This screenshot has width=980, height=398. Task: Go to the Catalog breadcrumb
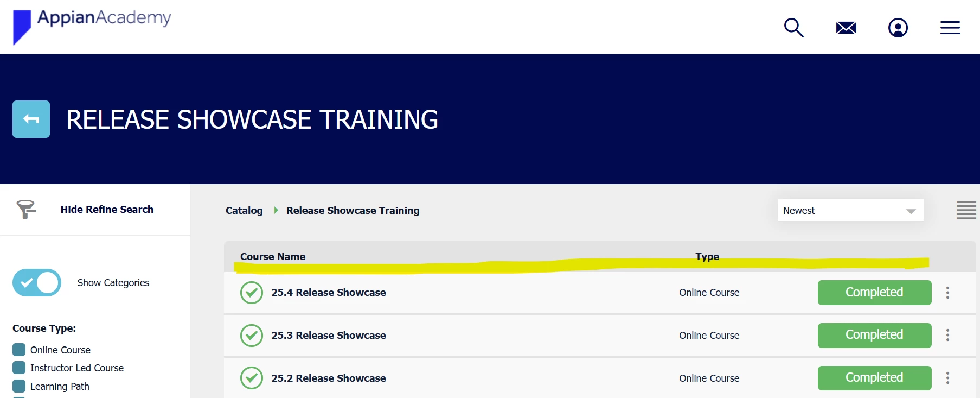click(244, 211)
